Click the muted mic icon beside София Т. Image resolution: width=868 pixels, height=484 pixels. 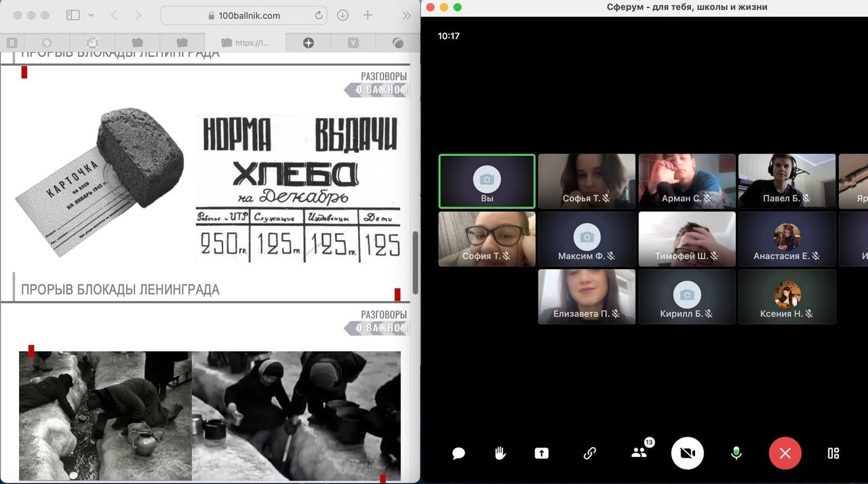506,256
